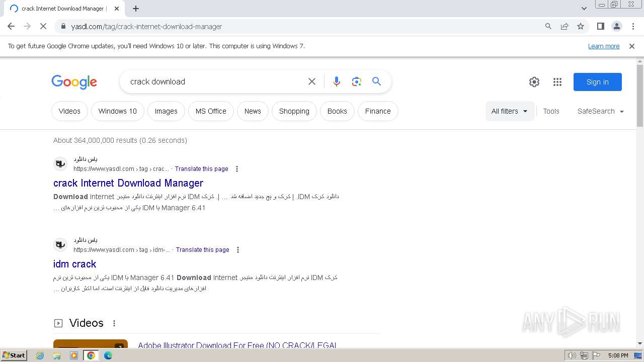
Task: Open the volume tray icon
Action: pos(572,355)
